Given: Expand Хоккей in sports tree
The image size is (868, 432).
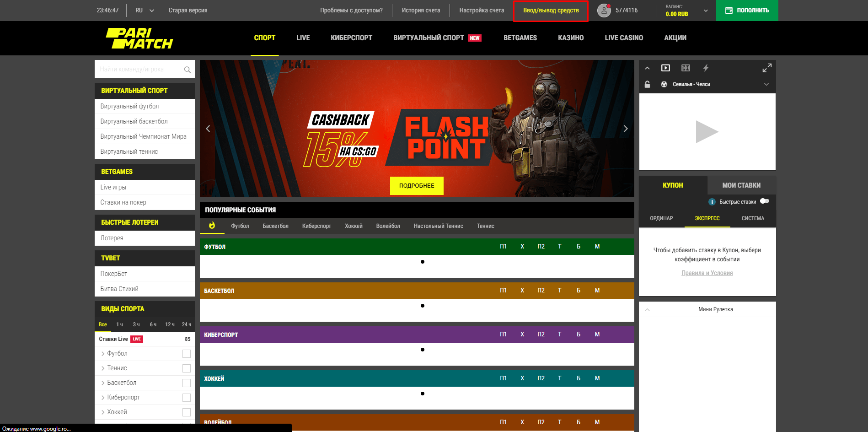Looking at the screenshot, I should coord(103,412).
